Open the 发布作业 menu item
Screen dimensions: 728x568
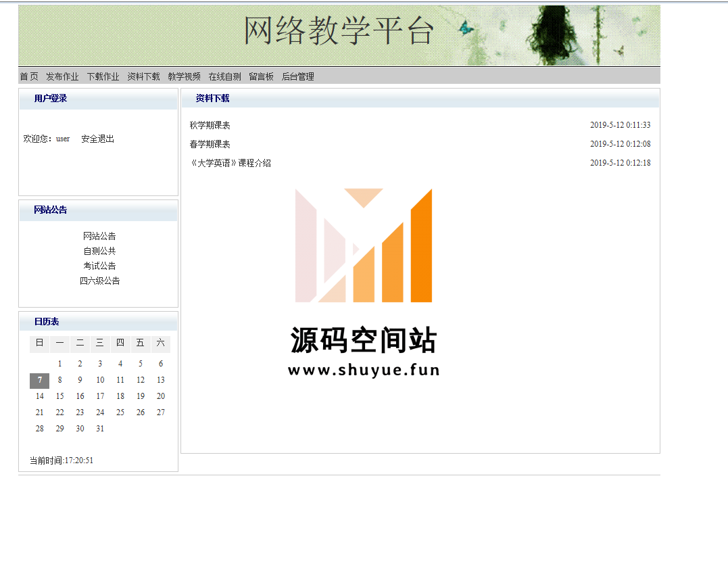coord(62,76)
